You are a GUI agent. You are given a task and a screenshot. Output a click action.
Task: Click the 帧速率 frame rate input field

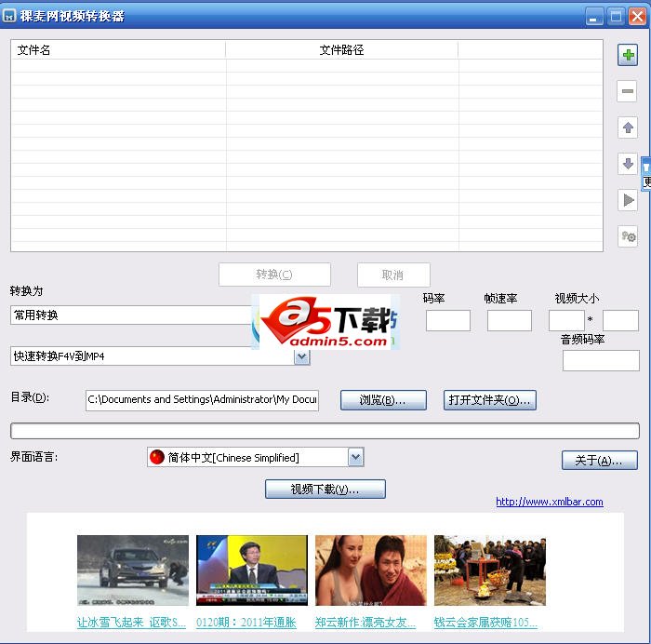point(509,320)
